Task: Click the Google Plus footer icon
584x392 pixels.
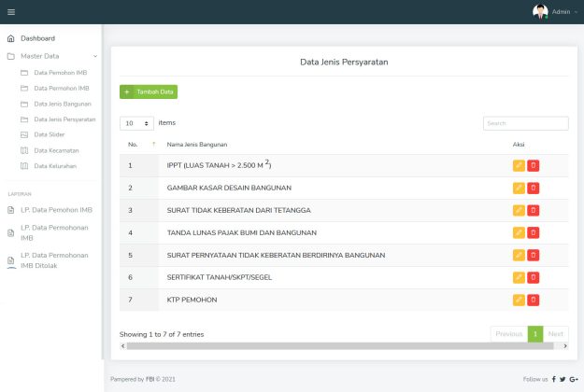Action: [x=573, y=379]
